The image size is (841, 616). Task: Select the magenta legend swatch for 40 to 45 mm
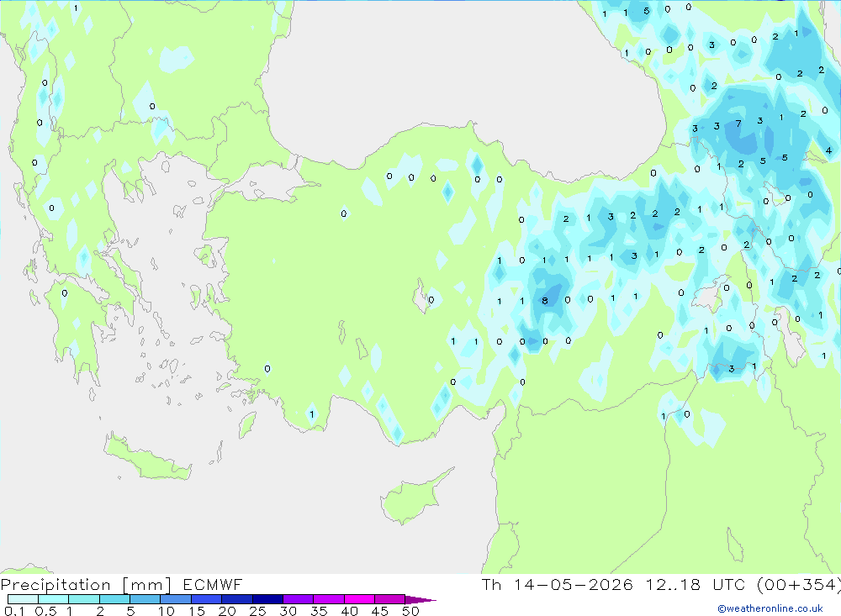tap(359, 599)
